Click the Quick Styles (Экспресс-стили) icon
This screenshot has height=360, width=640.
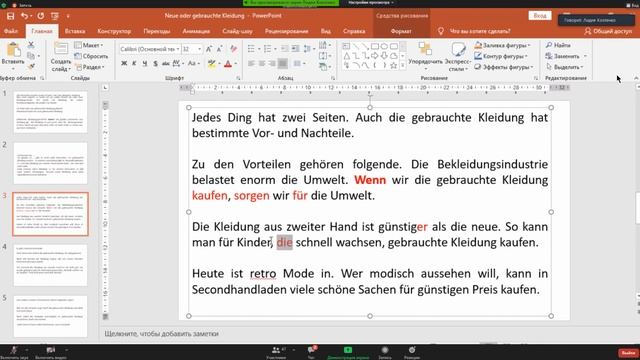[x=458, y=50]
